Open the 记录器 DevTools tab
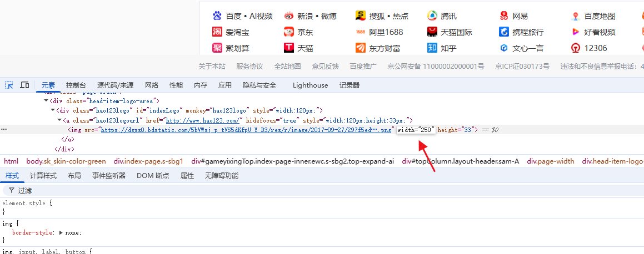 point(350,85)
